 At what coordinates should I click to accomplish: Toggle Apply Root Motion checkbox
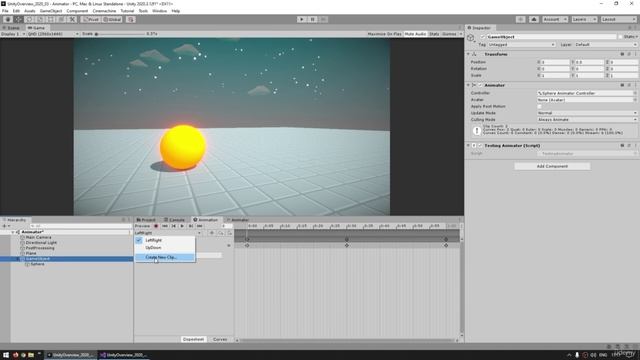(x=539, y=107)
